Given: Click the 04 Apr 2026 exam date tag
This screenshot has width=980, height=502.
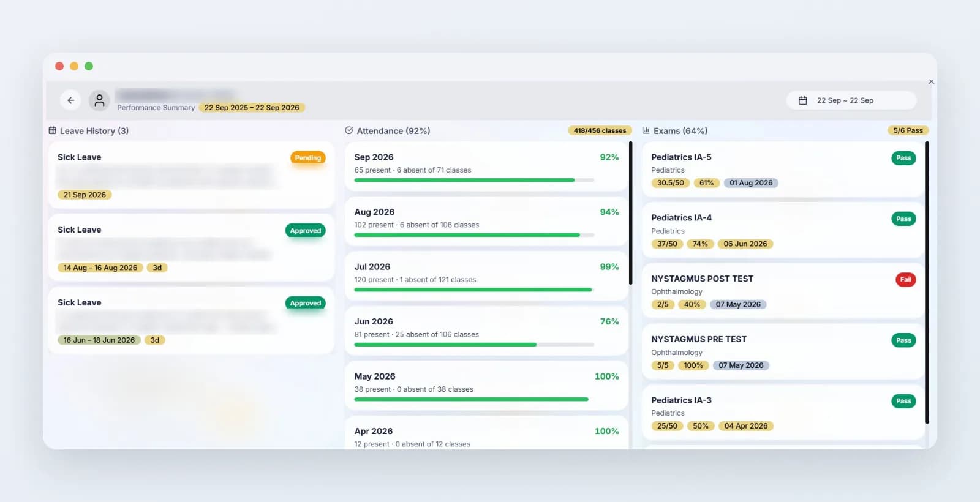Looking at the screenshot, I should [746, 426].
